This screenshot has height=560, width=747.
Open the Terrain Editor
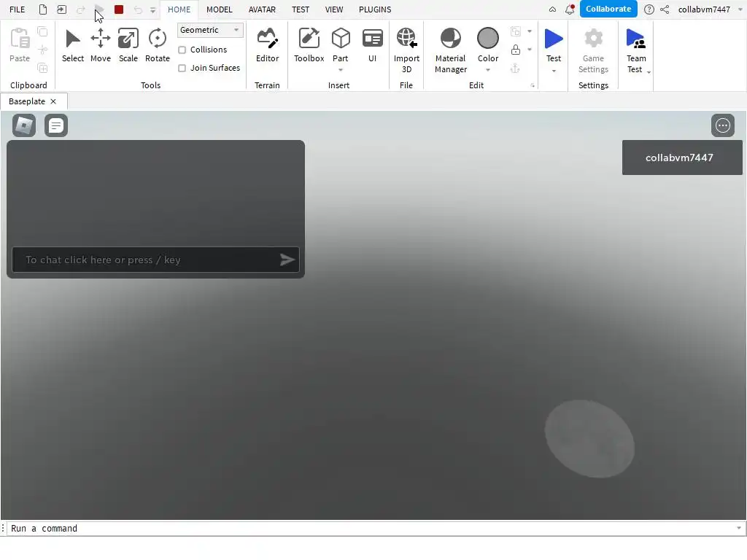tap(267, 46)
